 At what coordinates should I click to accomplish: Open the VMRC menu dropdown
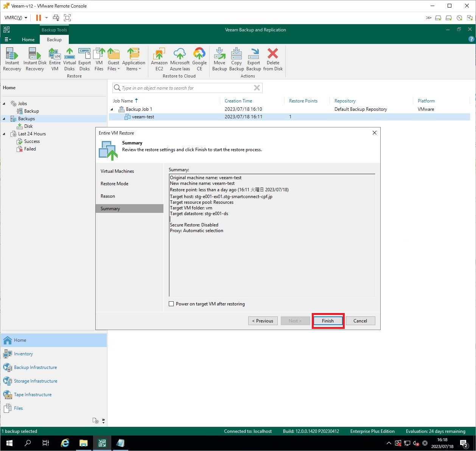click(16, 18)
